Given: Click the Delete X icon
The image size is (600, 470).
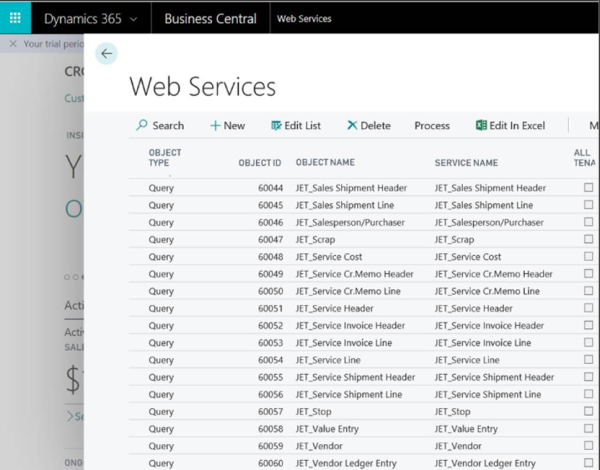Looking at the screenshot, I should [352, 125].
